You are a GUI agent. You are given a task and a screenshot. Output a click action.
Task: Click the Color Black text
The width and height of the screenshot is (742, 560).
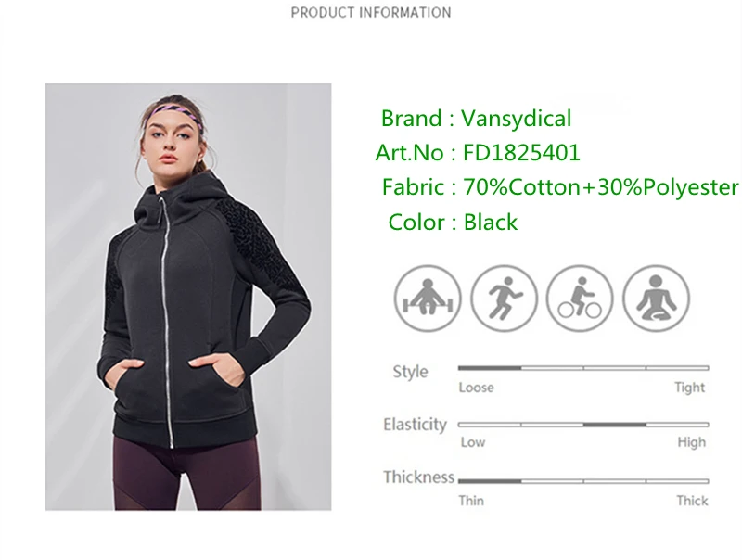tap(453, 222)
